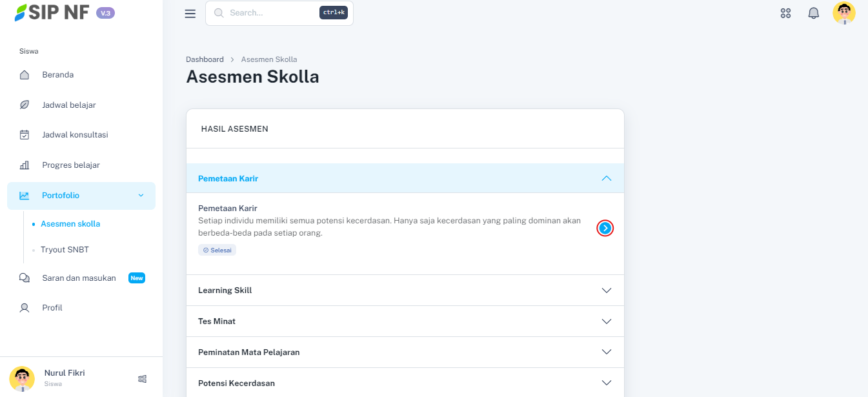Image resolution: width=868 pixels, height=397 pixels.
Task: Open the apps grid icon
Action: [785, 13]
